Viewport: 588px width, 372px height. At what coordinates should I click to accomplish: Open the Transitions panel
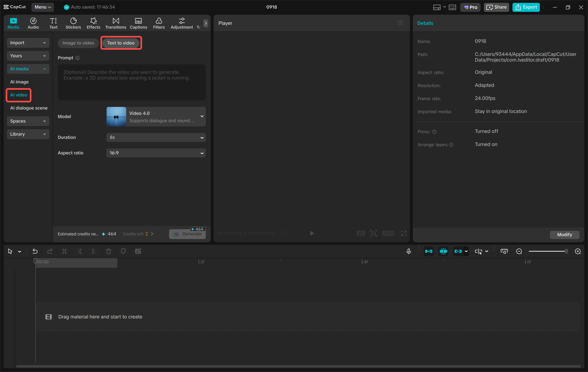[x=116, y=23]
